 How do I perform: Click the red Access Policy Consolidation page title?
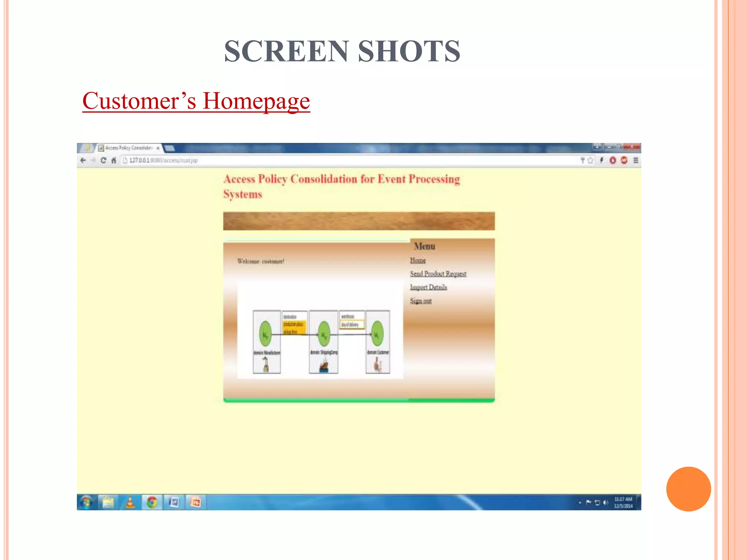pos(342,187)
